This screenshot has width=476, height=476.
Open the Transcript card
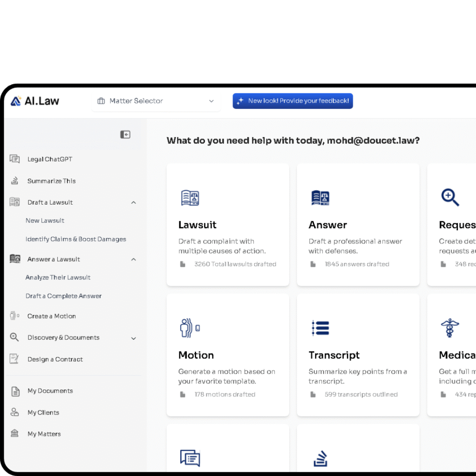(358, 355)
